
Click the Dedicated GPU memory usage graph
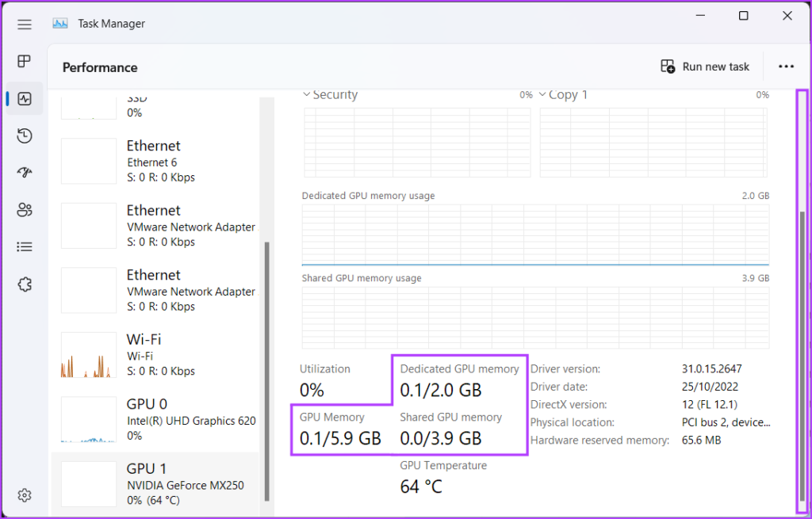click(535, 235)
